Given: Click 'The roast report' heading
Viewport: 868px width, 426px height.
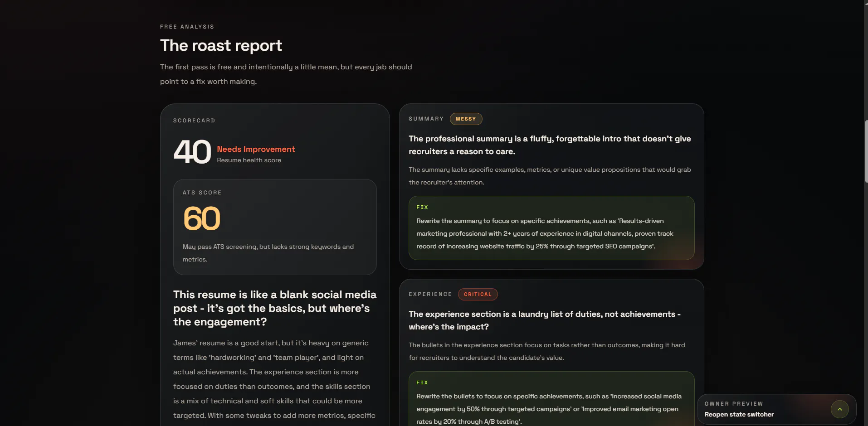Looking at the screenshot, I should (x=221, y=45).
